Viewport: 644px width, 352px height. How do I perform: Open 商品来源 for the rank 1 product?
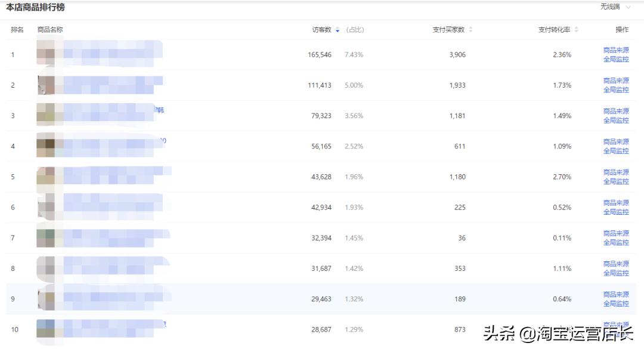[616, 50]
